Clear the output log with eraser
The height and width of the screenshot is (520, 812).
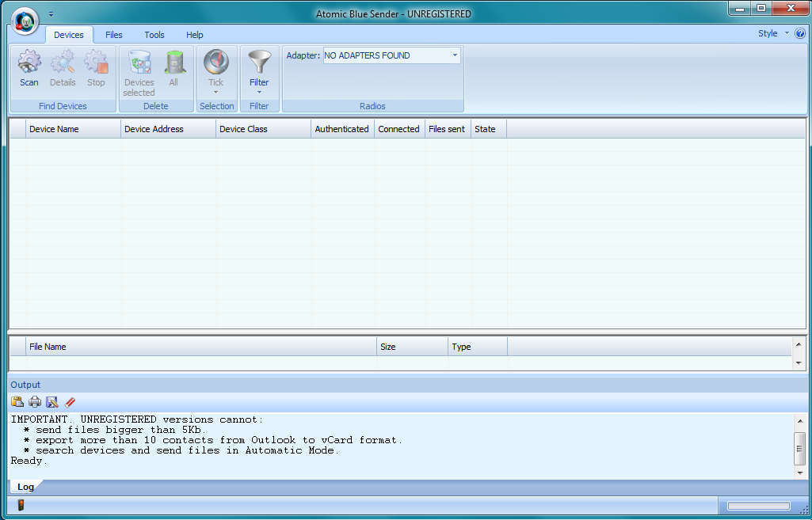coord(70,402)
